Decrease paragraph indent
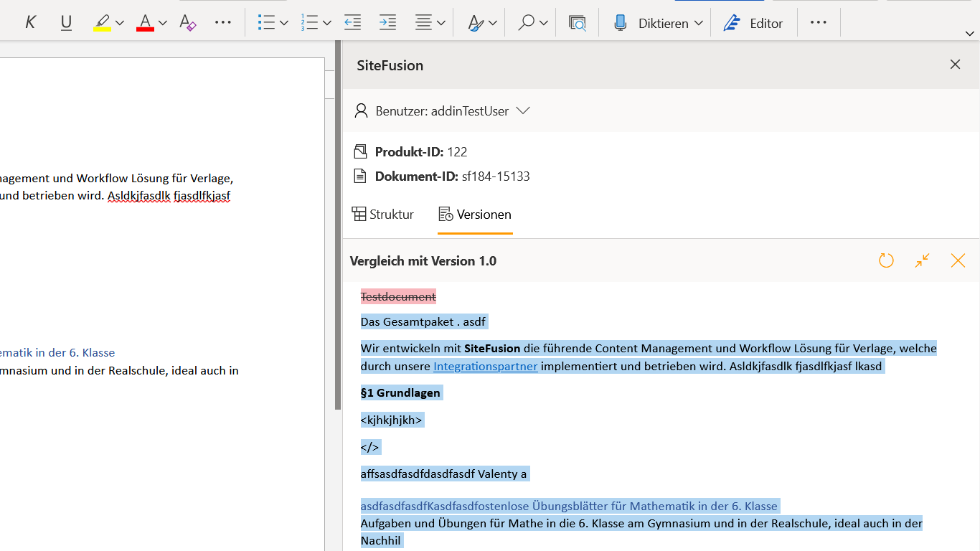Viewport: 980px width, 551px height. pos(352,23)
